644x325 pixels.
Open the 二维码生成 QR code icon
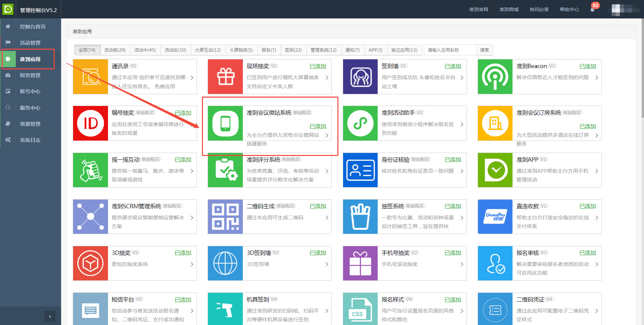click(x=225, y=217)
